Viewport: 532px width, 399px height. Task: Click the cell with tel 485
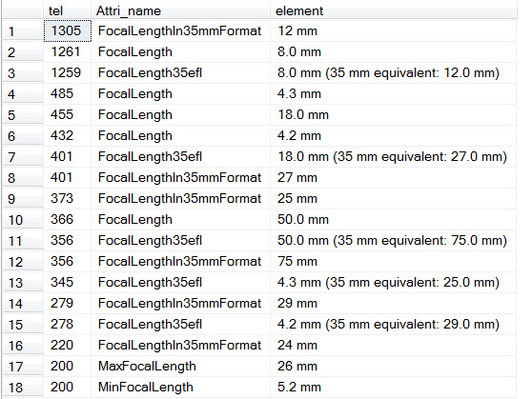coord(67,94)
